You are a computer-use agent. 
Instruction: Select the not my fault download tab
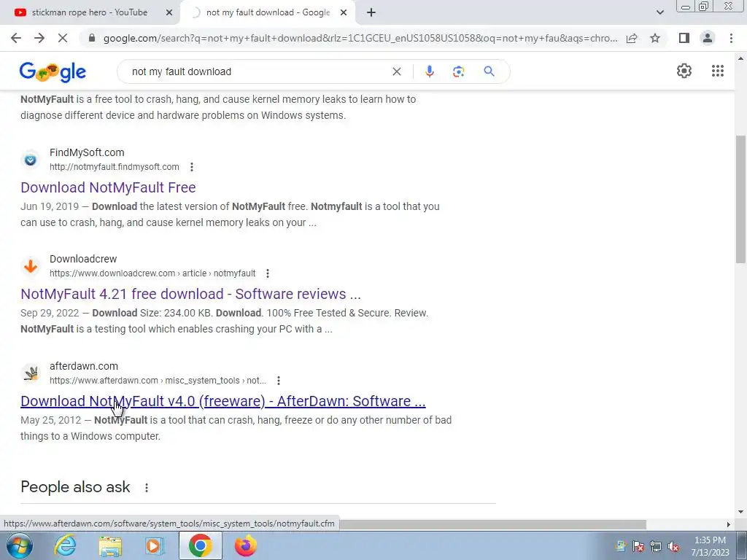[x=268, y=12]
